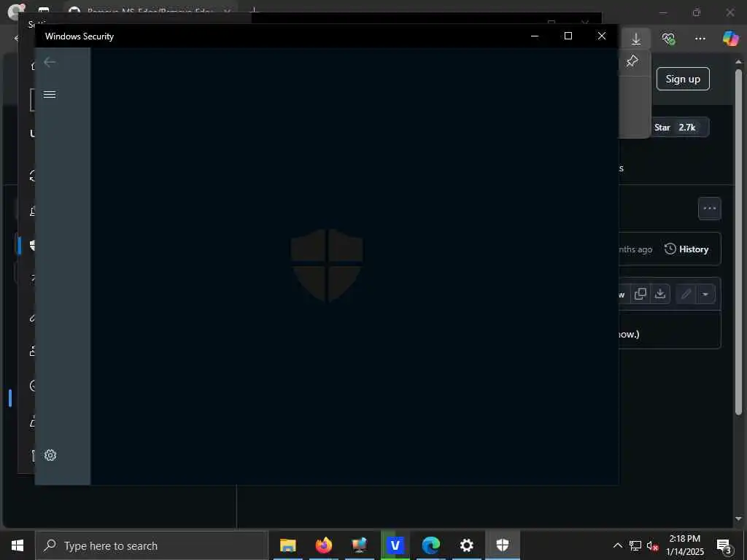The width and height of the screenshot is (747, 560).
Task: Open the blue V app on taskbar
Action: click(395, 545)
